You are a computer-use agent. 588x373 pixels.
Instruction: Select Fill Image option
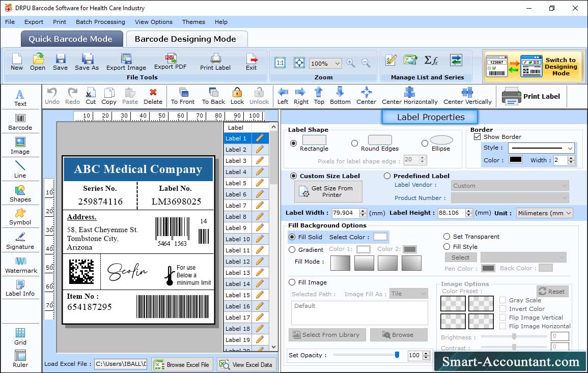pyautogui.click(x=292, y=282)
